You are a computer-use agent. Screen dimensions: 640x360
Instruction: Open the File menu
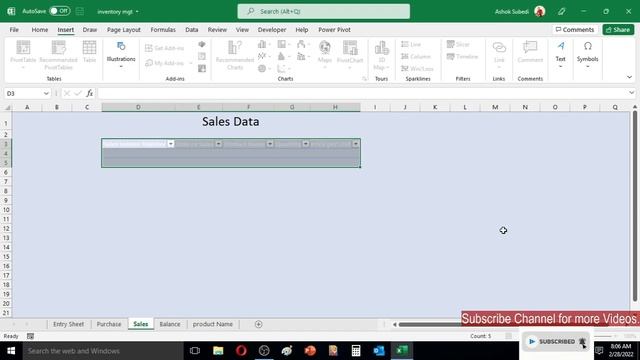coord(14,30)
